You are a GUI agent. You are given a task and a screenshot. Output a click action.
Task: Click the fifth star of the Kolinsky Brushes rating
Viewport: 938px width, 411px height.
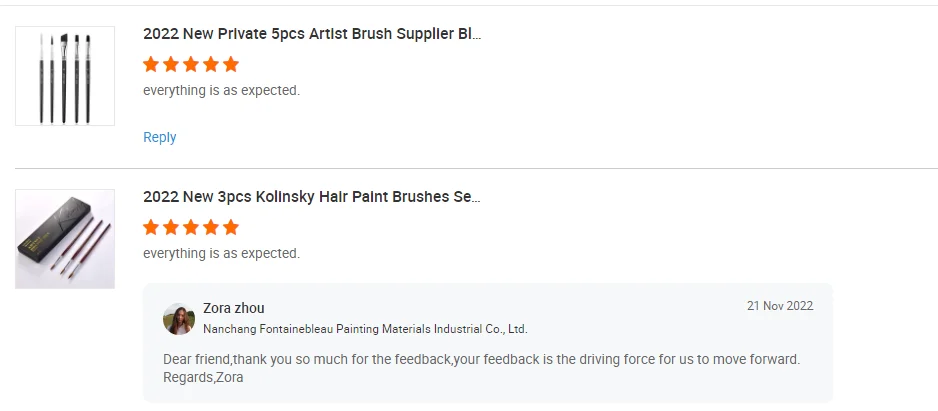(x=231, y=227)
